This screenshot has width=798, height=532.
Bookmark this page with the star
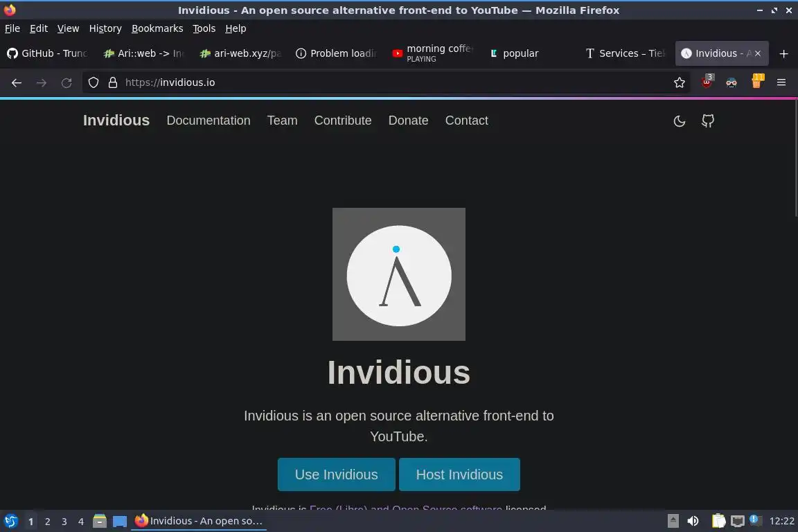click(x=680, y=82)
